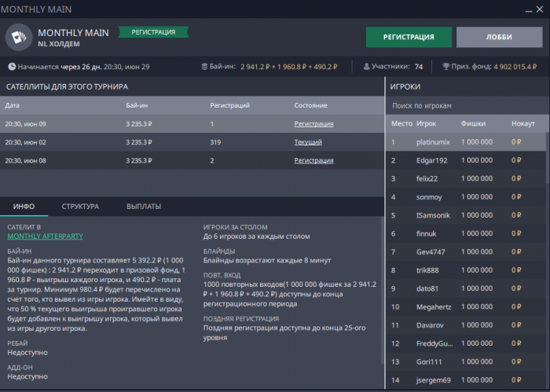Sort players by Нокаут column header
The height and width of the screenshot is (392, 550).
522,124
